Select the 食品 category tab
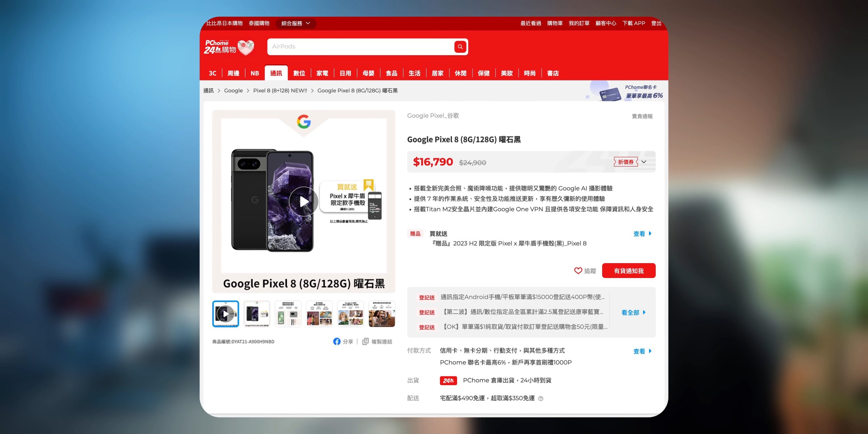This screenshot has width=868, height=434. (391, 73)
